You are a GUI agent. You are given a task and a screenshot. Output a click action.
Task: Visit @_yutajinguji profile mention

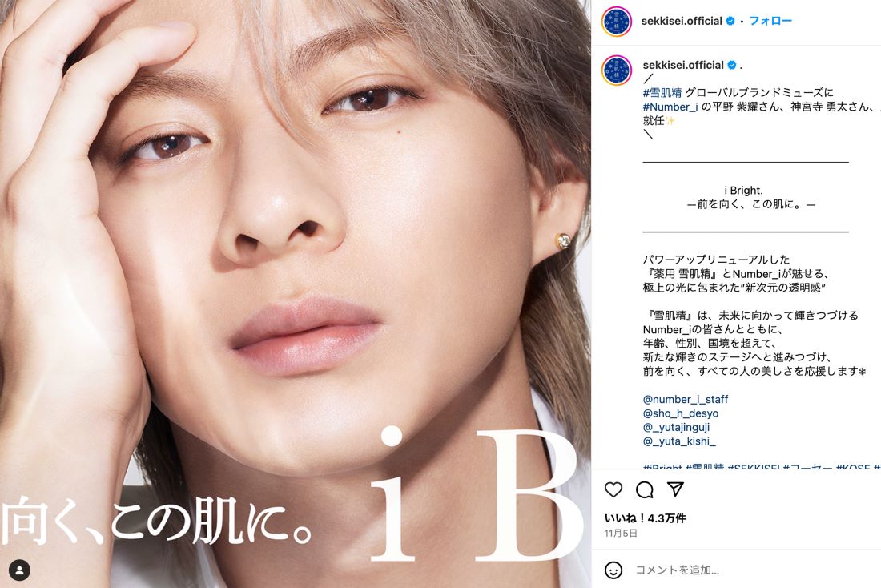pos(677,427)
